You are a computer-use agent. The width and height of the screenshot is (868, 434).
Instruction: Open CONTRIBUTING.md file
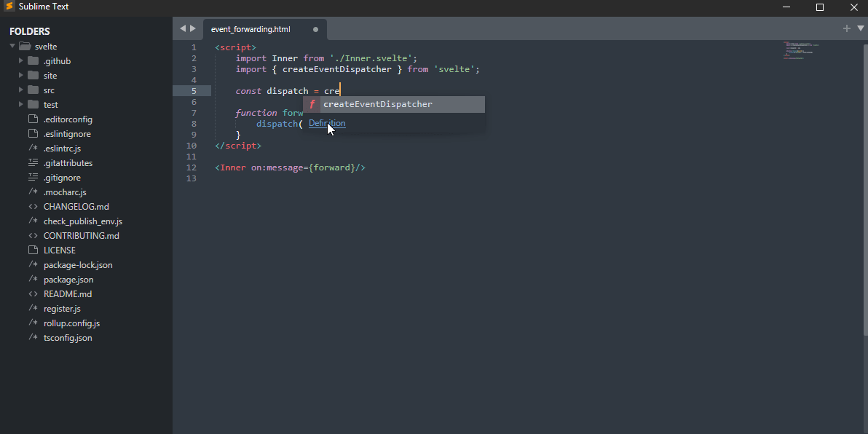82,235
